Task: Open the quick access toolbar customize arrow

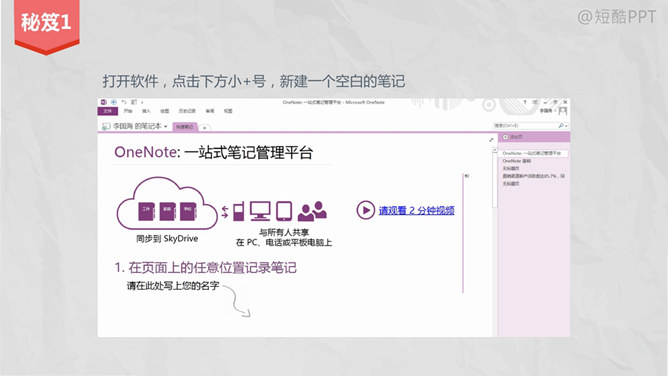Action: pos(142,102)
